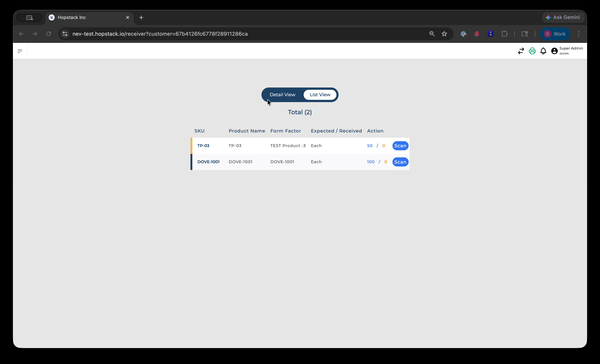Click the address bar URL
600x364 pixels.
point(160,34)
